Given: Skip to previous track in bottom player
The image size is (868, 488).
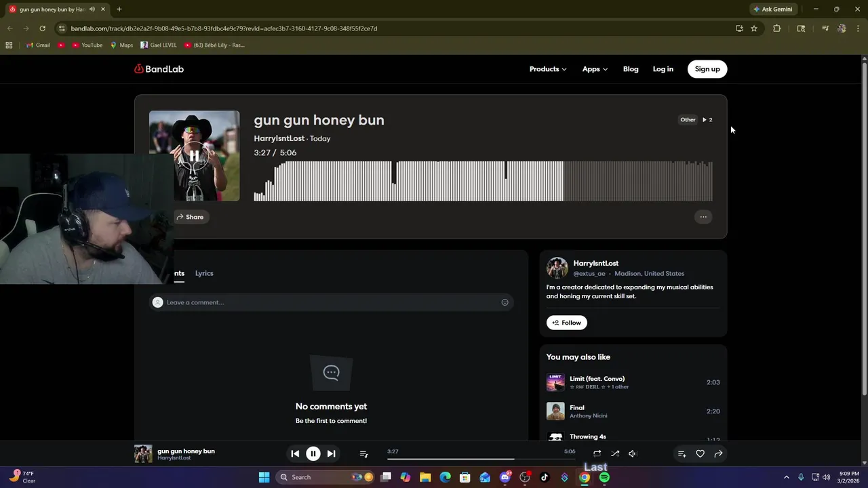Looking at the screenshot, I should (295, 453).
